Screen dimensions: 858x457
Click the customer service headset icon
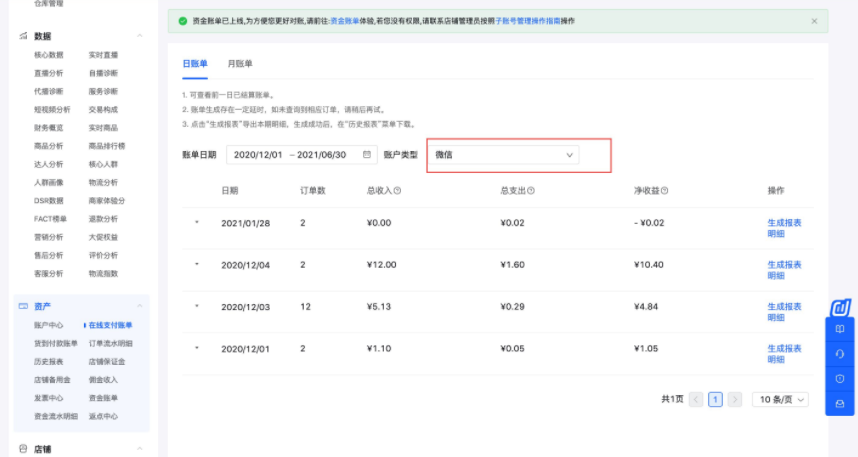[x=840, y=353]
